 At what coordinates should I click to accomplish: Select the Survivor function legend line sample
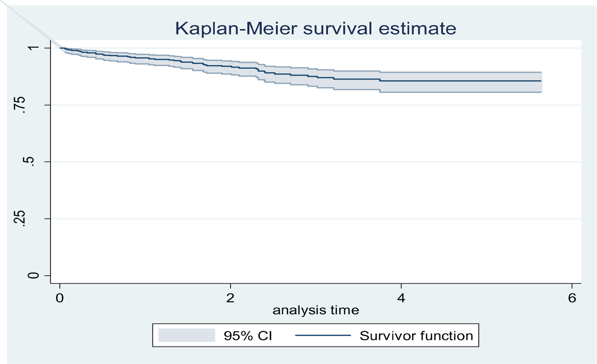(323, 335)
